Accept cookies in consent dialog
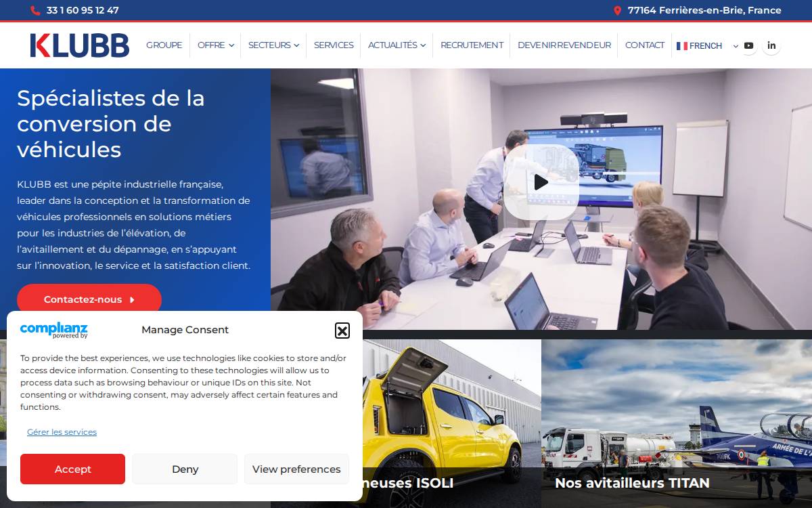This screenshot has height=508, width=812. (72, 469)
